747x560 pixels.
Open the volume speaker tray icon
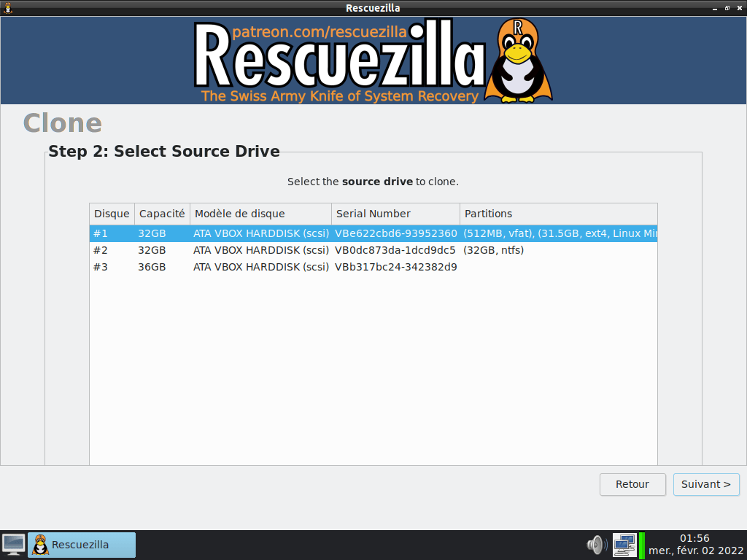(597, 545)
